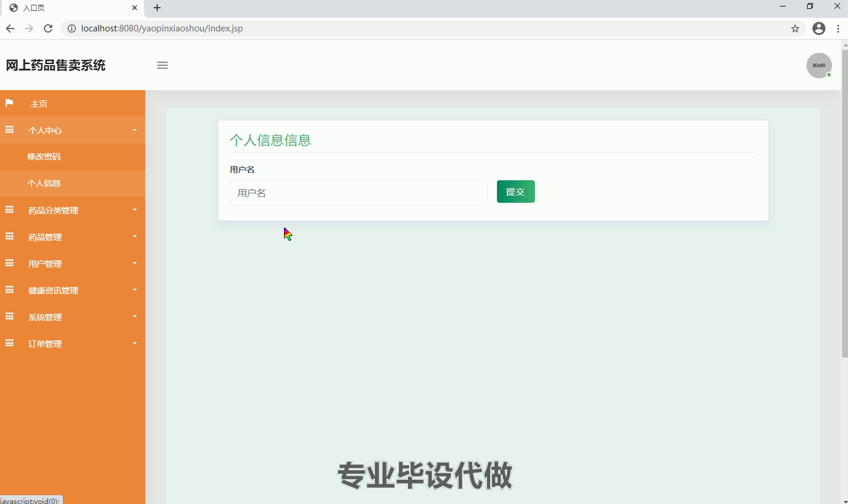Click grid icon beside 健康资讯管理

pos(9,289)
